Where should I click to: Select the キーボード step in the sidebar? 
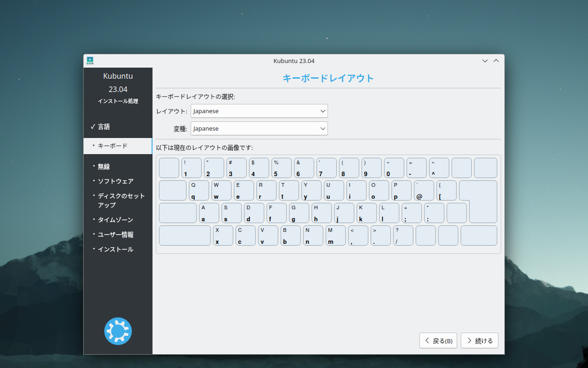(x=118, y=146)
